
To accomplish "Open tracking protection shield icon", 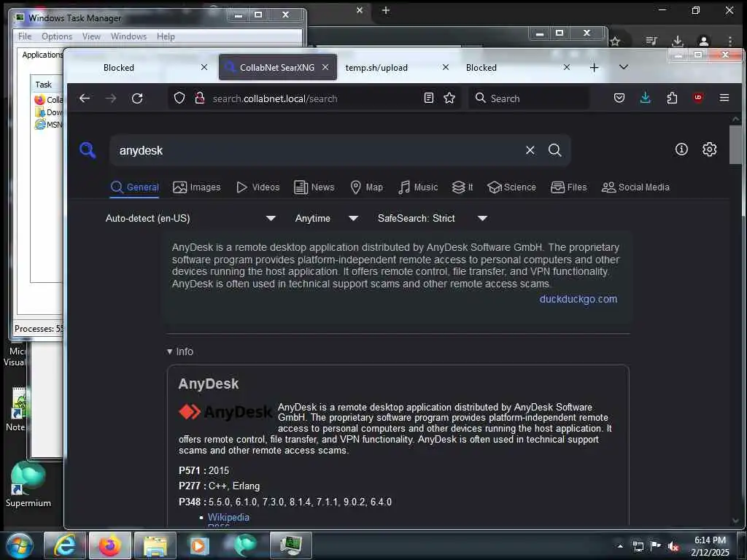I will click(x=179, y=98).
